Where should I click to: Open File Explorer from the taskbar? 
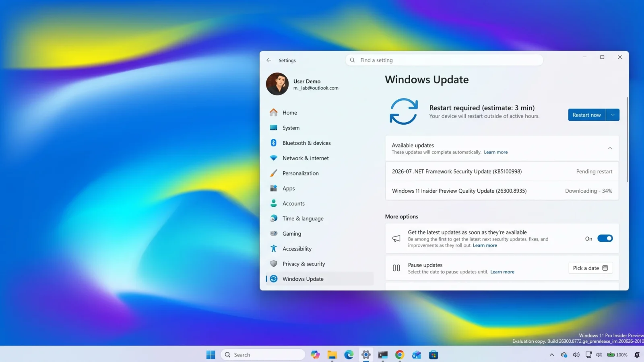332,355
